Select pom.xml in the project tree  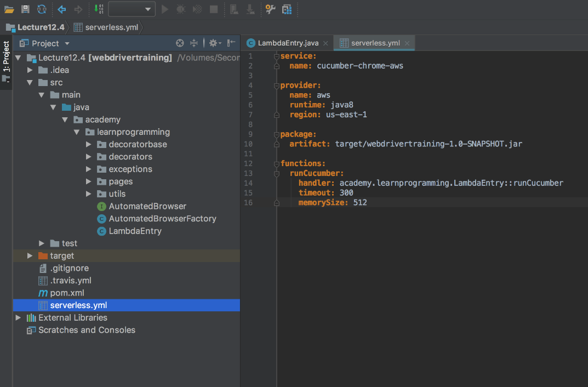(x=67, y=293)
